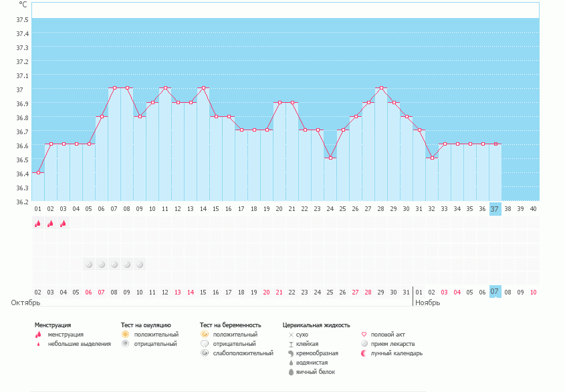
Task: Select the medication pill icon under cycle day 09
Action: click(x=140, y=264)
